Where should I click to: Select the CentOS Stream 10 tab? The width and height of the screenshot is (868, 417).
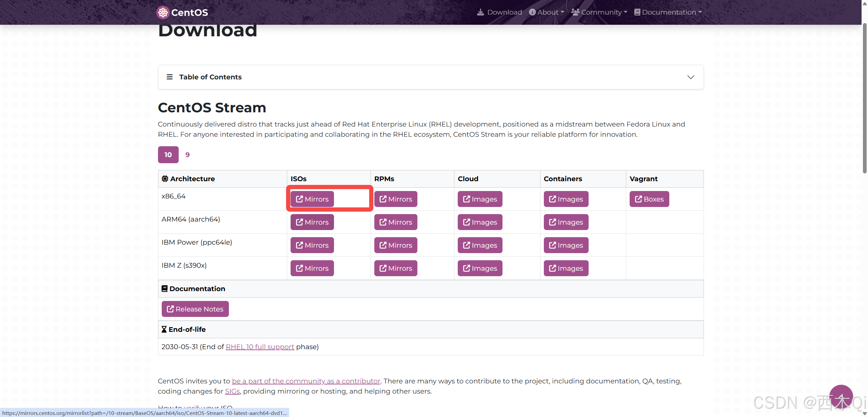tap(168, 155)
